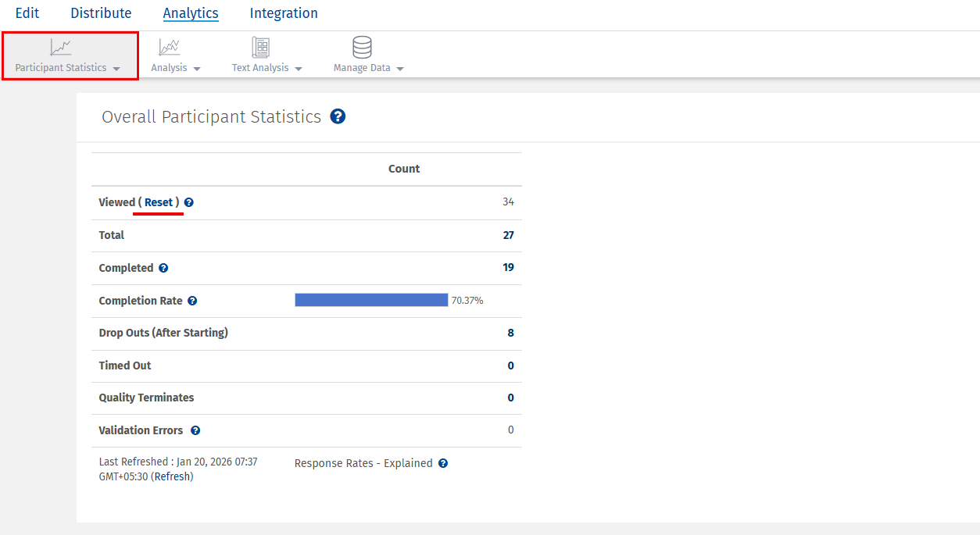Image resolution: width=980 pixels, height=535 pixels.
Task: Click the Completed help icon
Action: (163, 267)
